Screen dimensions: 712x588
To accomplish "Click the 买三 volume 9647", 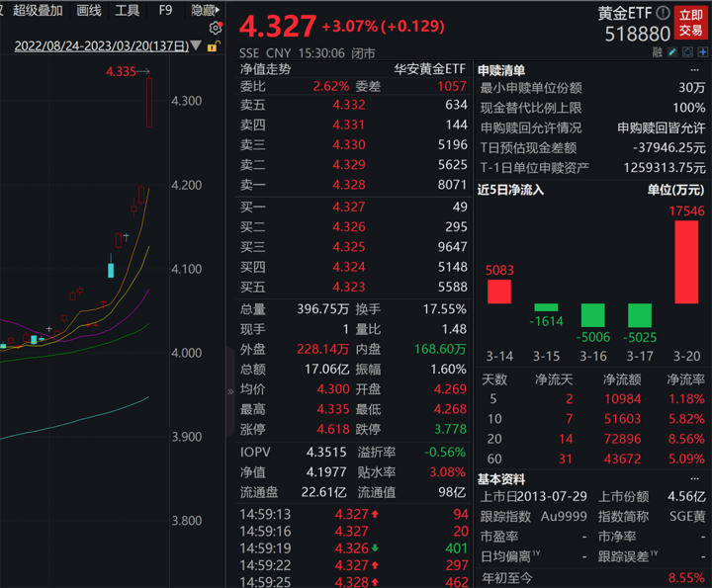I will pos(452,247).
